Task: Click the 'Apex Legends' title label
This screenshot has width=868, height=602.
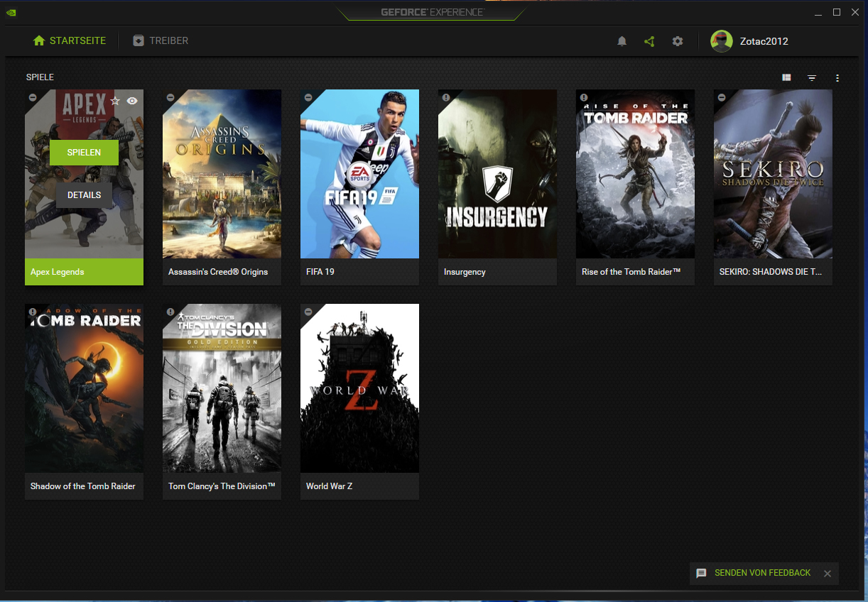Action: pyautogui.click(x=58, y=272)
